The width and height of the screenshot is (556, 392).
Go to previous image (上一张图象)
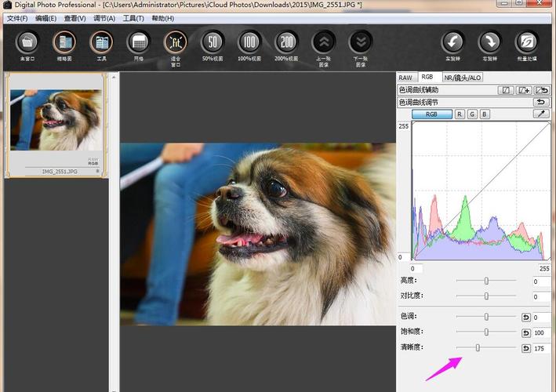tap(323, 42)
